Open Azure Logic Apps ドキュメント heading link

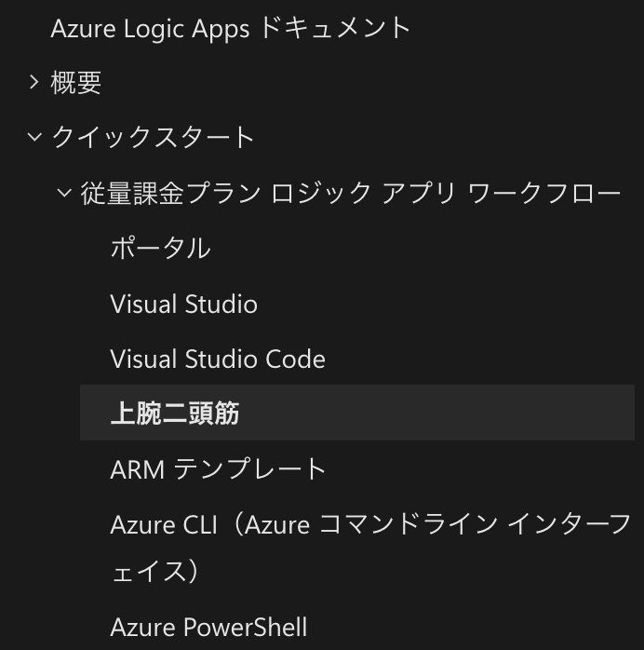[230, 28]
